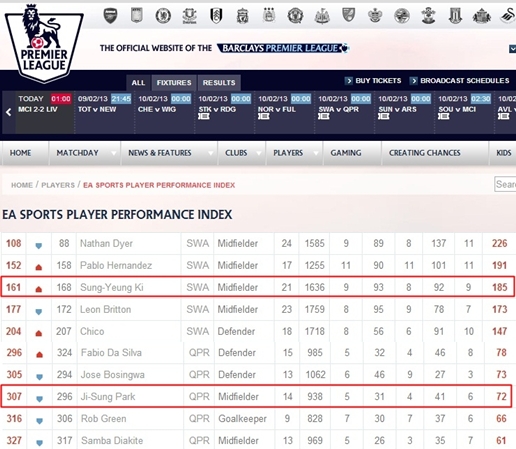Expand the News & Features dropdown arrow
The image size is (516, 449).
210,153
